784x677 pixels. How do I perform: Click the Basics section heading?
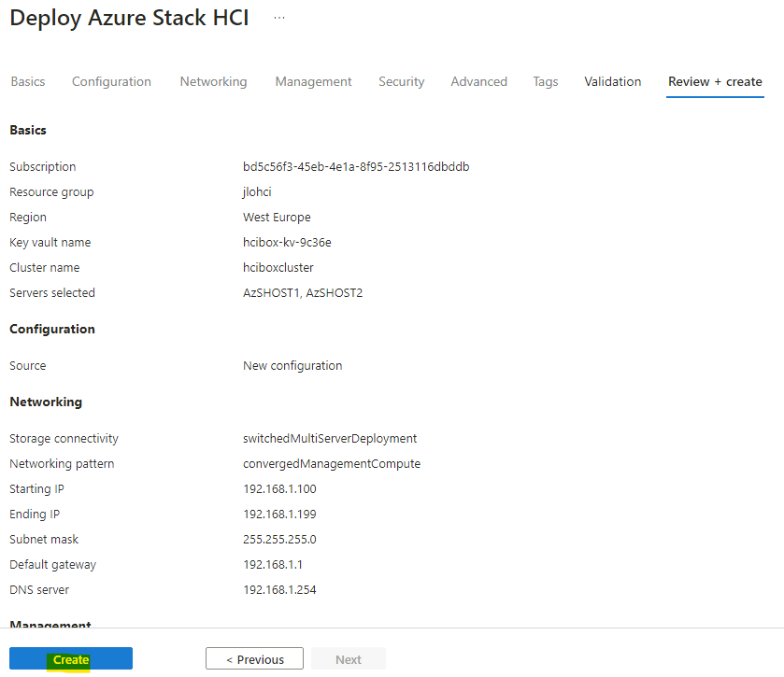28,130
